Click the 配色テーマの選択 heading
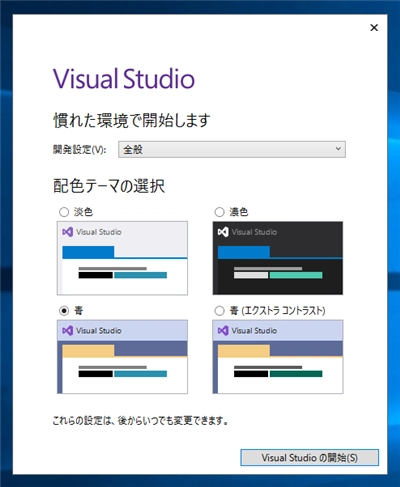This screenshot has width=400, height=487. (x=109, y=186)
